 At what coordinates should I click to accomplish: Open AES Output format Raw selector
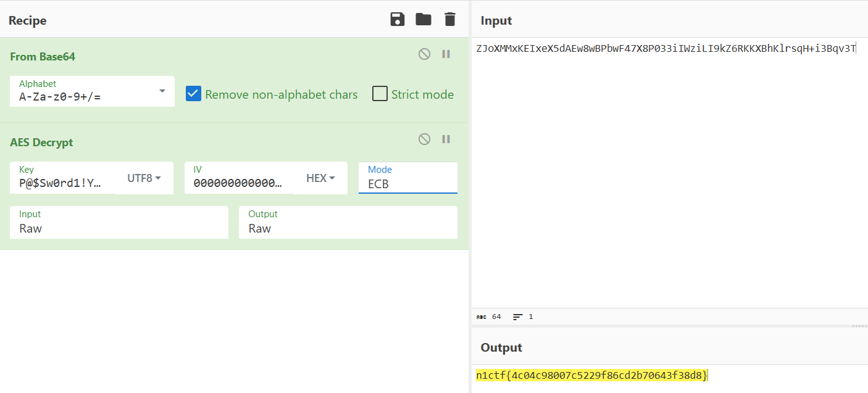(x=348, y=228)
